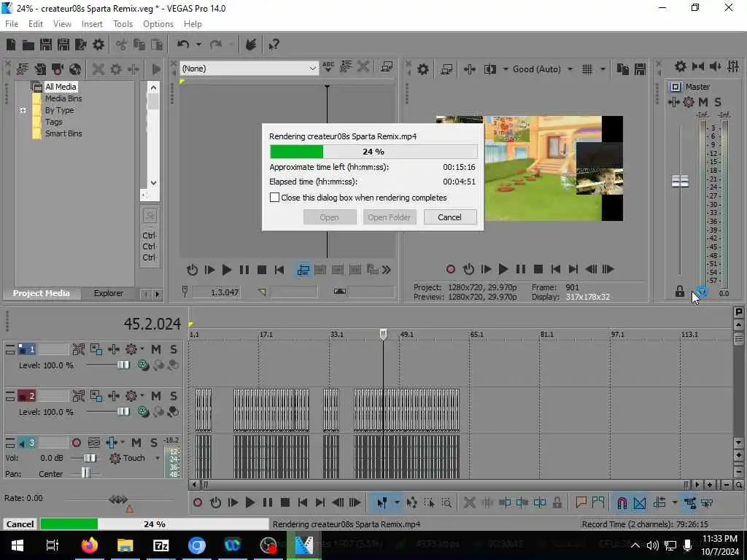
Task: Click the Split Screen View icon in preview
Action: click(x=489, y=69)
